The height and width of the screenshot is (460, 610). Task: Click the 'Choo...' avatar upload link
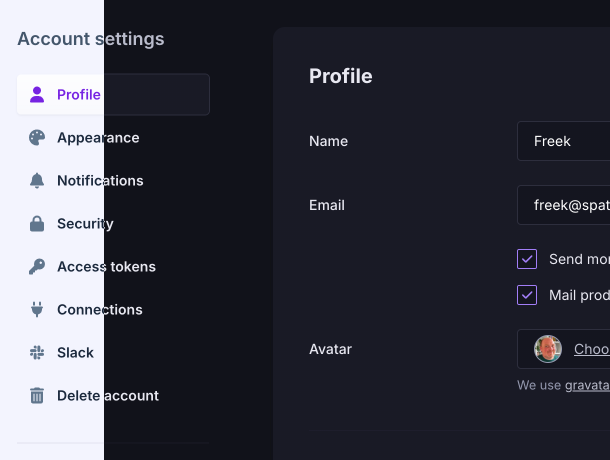pyautogui.click(x=592, y=349)
